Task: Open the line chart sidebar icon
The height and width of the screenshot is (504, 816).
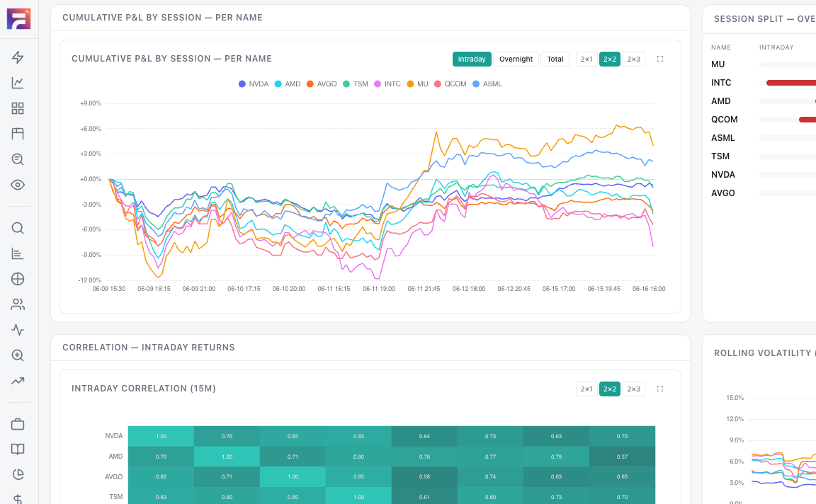Action: click(x=18, y=83)
